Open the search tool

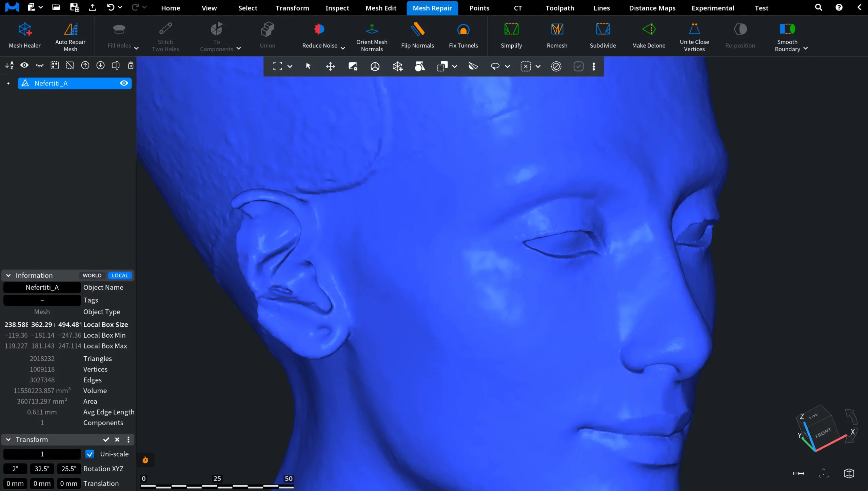pos(818,7)
